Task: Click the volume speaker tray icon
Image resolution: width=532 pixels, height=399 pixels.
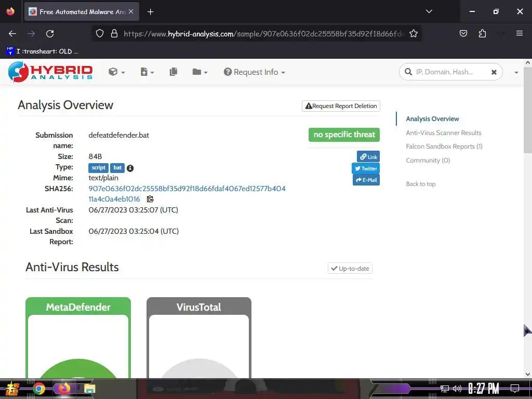Action: 457,389
